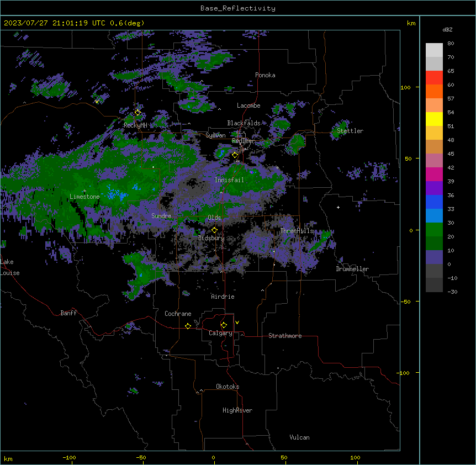This screenshot has width=476, height=465.
Task: Click the Okotoks label
Action: [x=228, y=387]
